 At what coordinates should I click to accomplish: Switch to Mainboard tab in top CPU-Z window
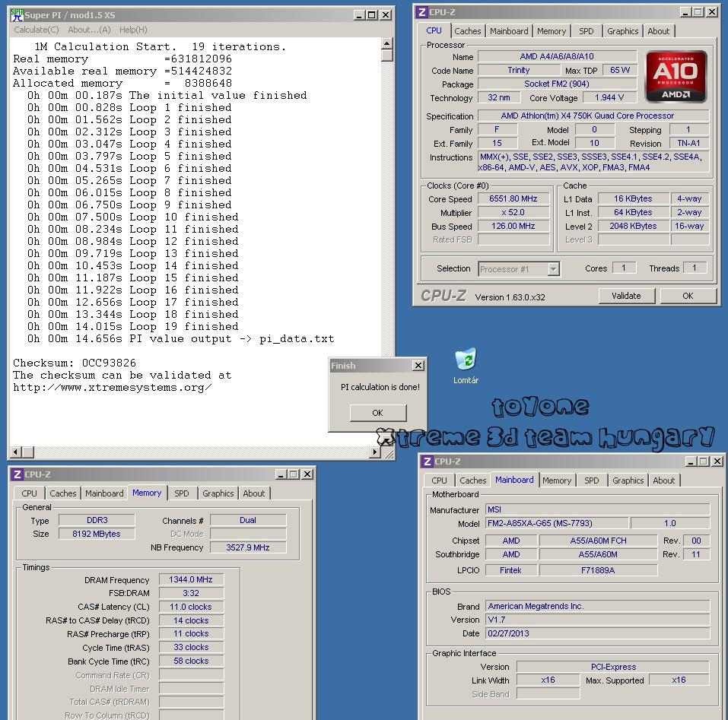point(509,31)
